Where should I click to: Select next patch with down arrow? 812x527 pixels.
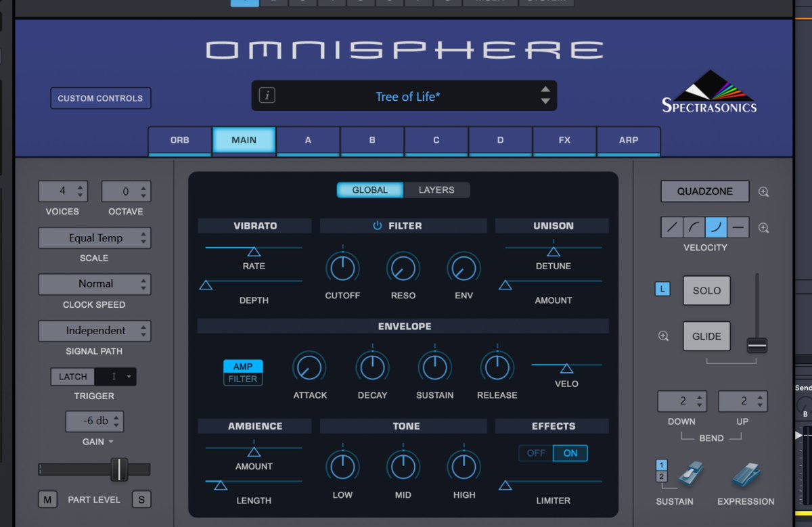coord(545,101)
